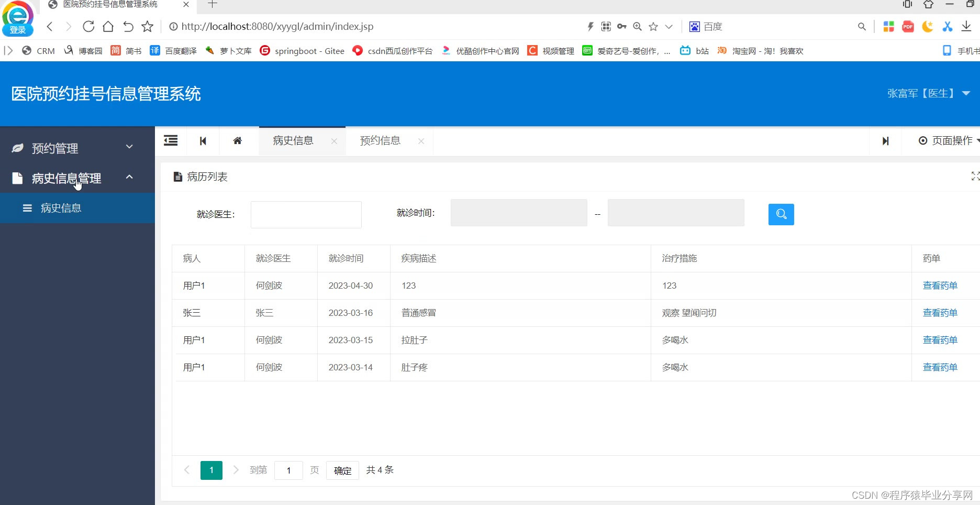
Task: Toggle the sidebar collapse icon
Action: (171, 140)
